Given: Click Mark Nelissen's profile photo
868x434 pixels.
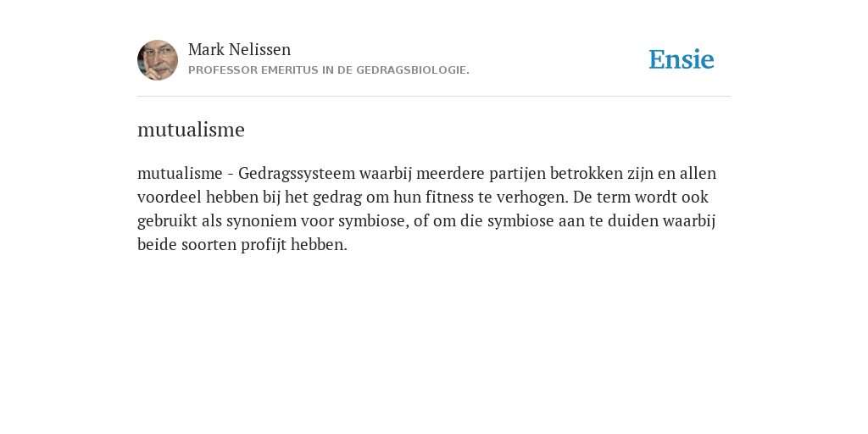Looking at the screenshot, I should (x=158, y=60).
